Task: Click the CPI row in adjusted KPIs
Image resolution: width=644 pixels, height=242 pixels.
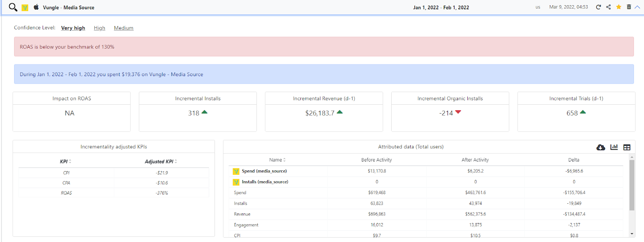Action: coord(114,173)
